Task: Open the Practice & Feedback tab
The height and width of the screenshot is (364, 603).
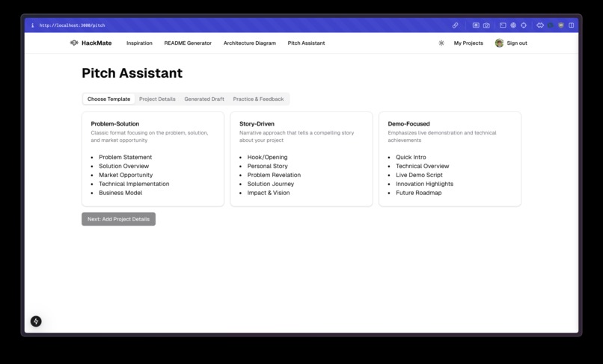Action: (x=258, y=99)
